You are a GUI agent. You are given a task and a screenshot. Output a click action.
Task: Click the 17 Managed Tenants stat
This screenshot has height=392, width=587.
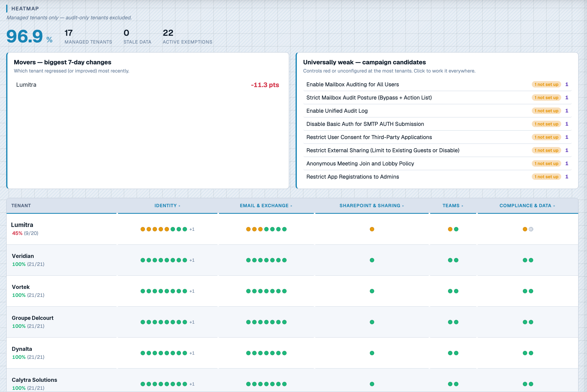88,37
